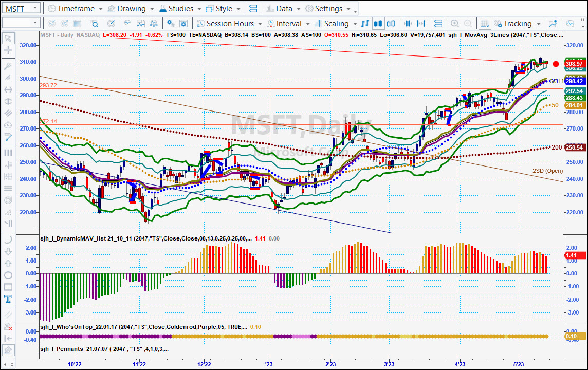This screenshot has width=588, height=370.
Task: Click the sjh_I_Who'sOnTop study label
Action: coord(143,327)
